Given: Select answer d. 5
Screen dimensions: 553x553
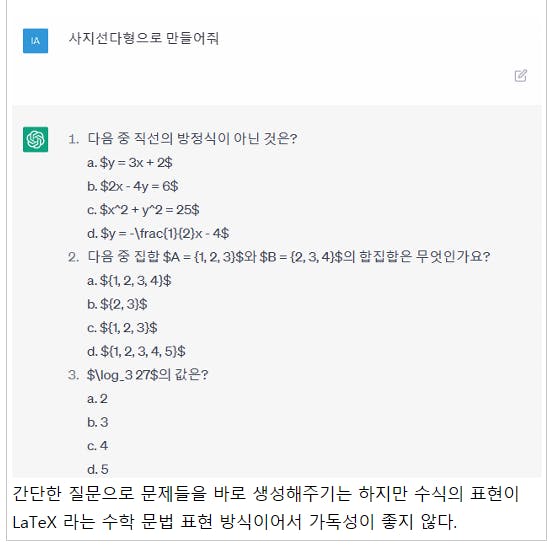Looking at the screenshot, I should pos(98,469).
